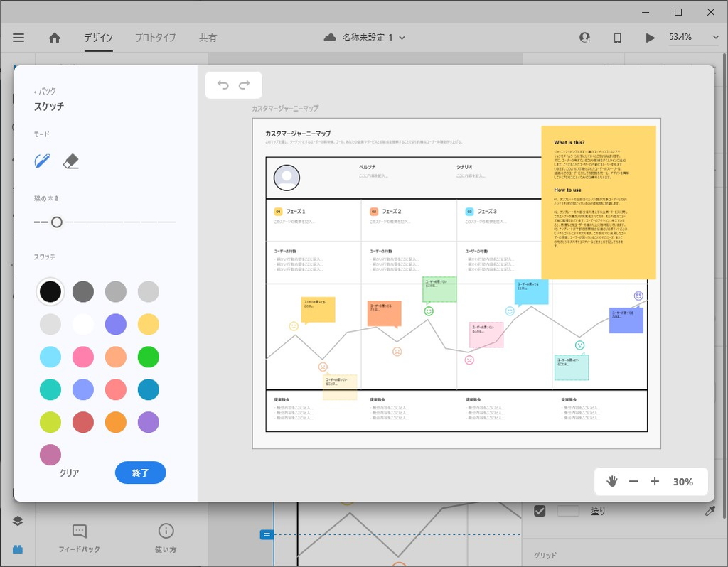Click the blue guide handle on canvas

(x=267, y=534)
